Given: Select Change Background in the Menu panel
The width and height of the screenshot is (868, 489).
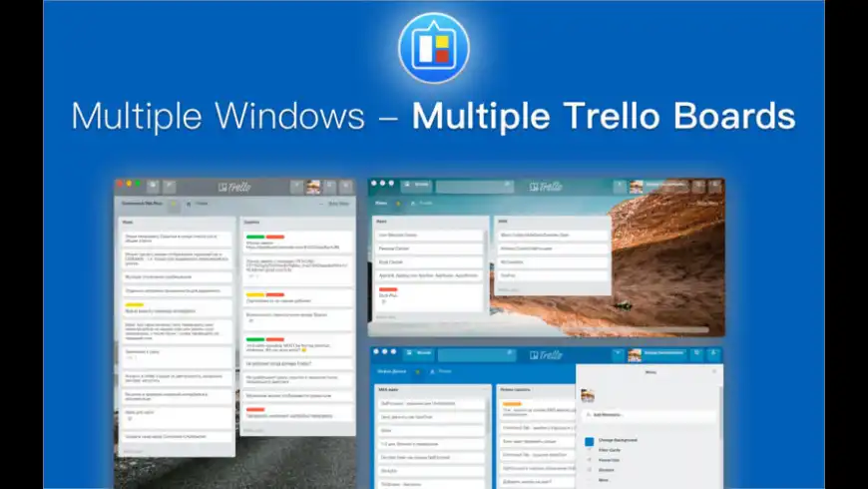Looking at the screenshot, I should pos(618,440).
